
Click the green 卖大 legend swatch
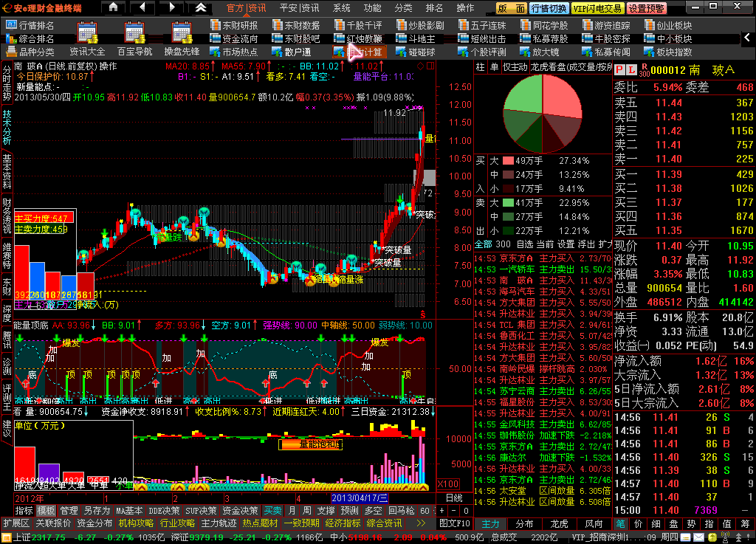click(508, 203)
